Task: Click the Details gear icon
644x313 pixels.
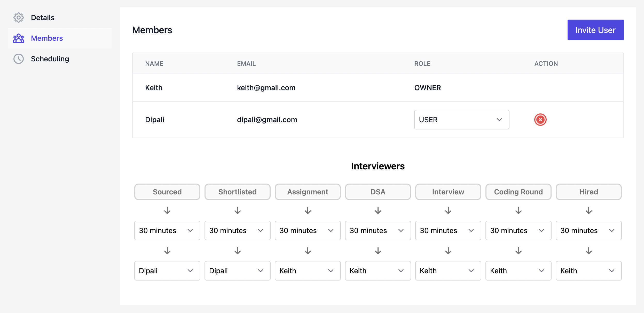Action: [19, 18]
